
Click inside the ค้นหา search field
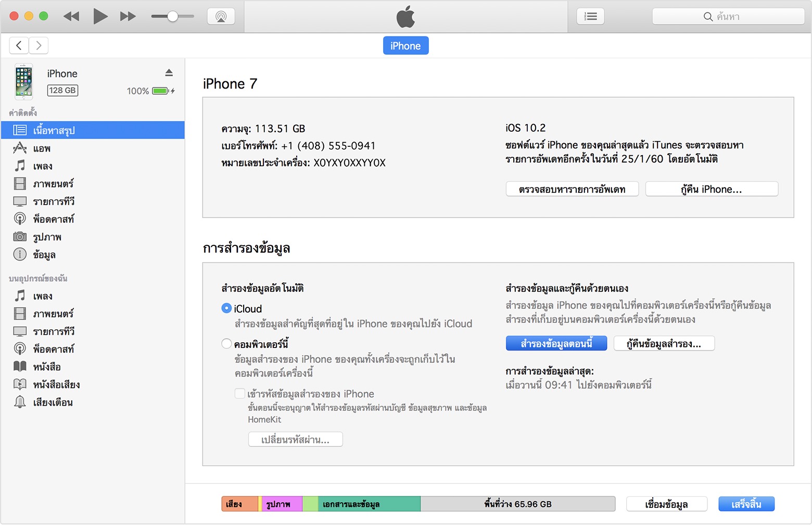point(728,16)
